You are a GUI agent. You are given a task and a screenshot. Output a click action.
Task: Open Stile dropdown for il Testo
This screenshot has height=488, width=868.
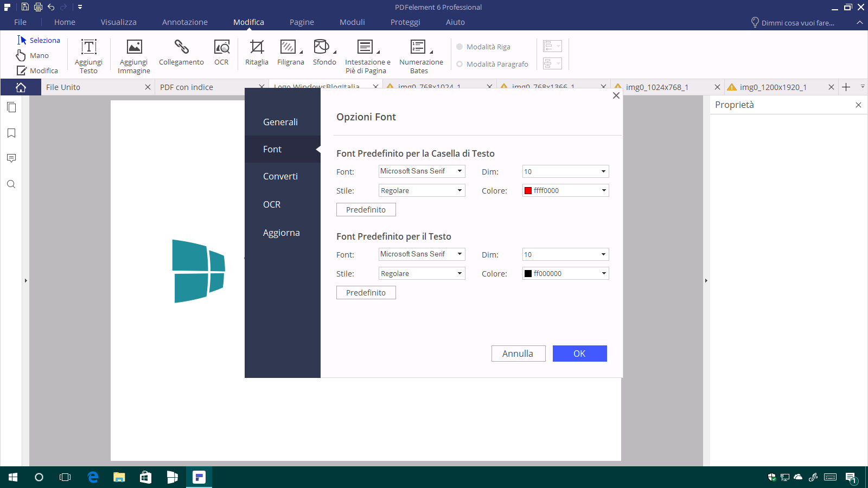[422, 273]
